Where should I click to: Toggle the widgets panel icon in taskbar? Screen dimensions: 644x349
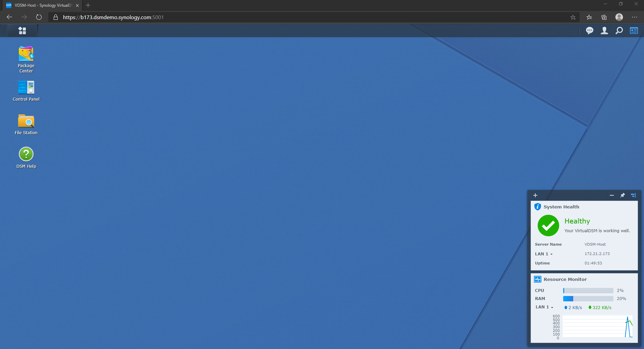click(634, 31)
